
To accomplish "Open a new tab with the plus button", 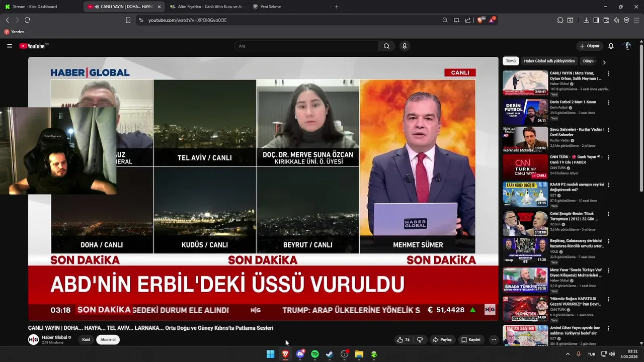I will pyautogui.click(x=337, y=7).
